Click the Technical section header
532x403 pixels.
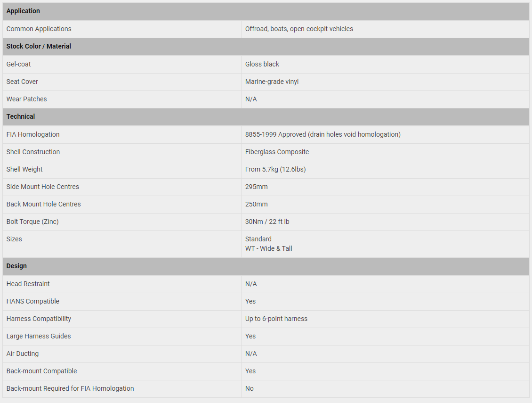tap(266, 117)
